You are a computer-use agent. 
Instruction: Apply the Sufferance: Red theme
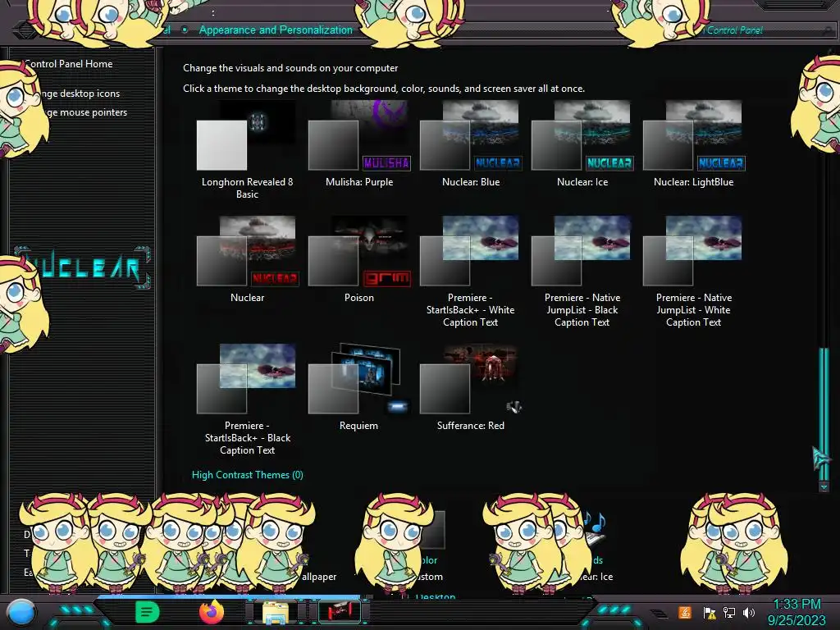pyautogui.click(x=470, y=387)
